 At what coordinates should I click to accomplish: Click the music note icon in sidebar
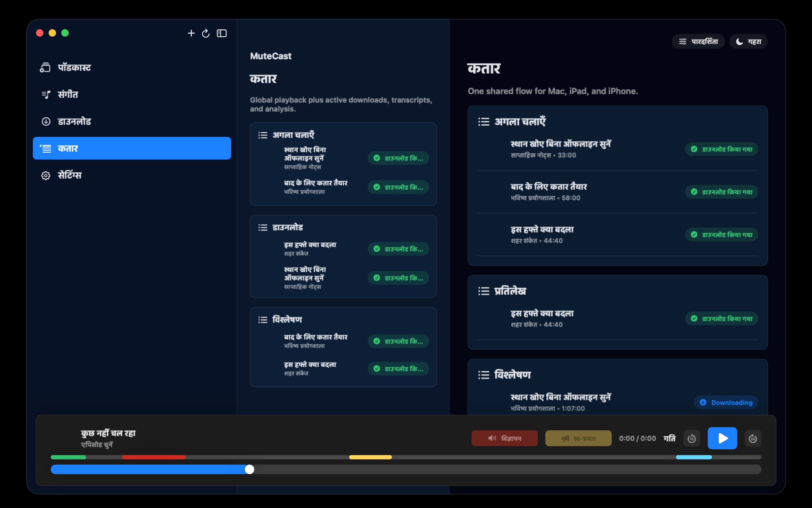(46, 95)
